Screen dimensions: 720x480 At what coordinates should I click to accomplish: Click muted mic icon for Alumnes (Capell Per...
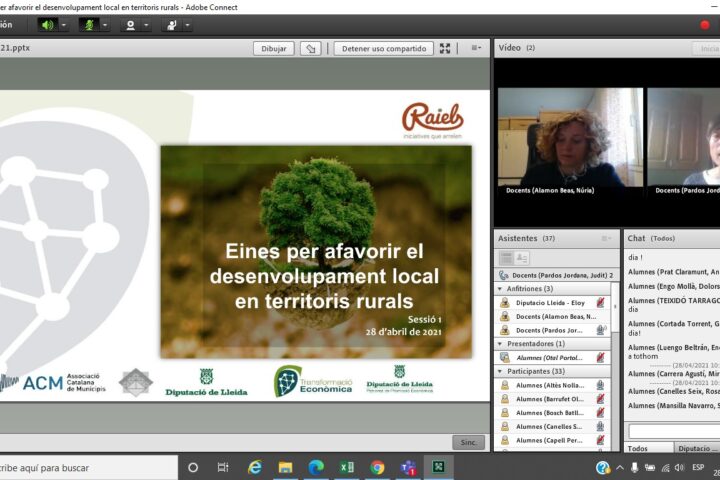600,440
